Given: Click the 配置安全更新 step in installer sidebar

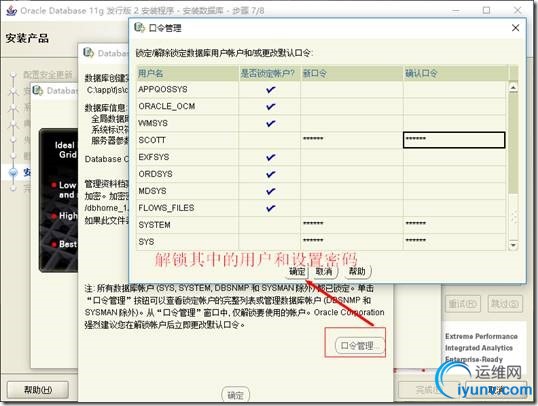Looking at the screenshot, I should 48,74.
